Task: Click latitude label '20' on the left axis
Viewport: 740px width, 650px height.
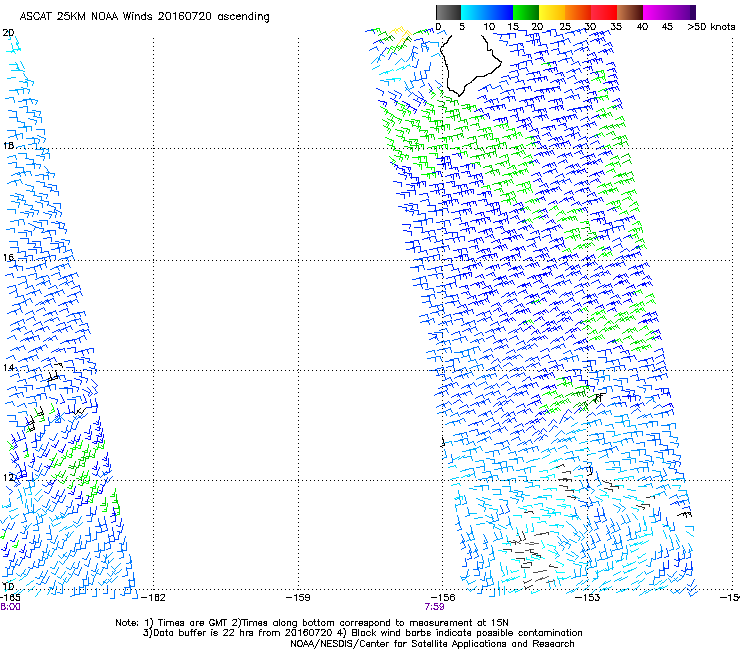Action: tap(8, 33)
